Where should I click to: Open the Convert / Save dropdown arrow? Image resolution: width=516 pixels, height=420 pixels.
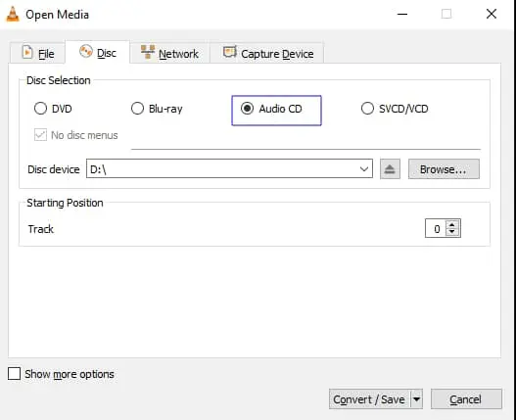point(416,399)
